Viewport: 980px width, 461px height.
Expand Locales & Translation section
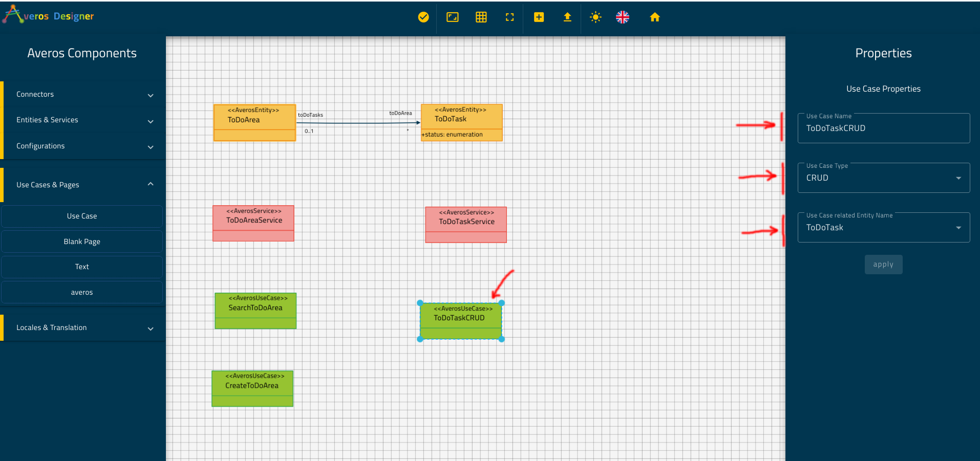pos(83,328)
